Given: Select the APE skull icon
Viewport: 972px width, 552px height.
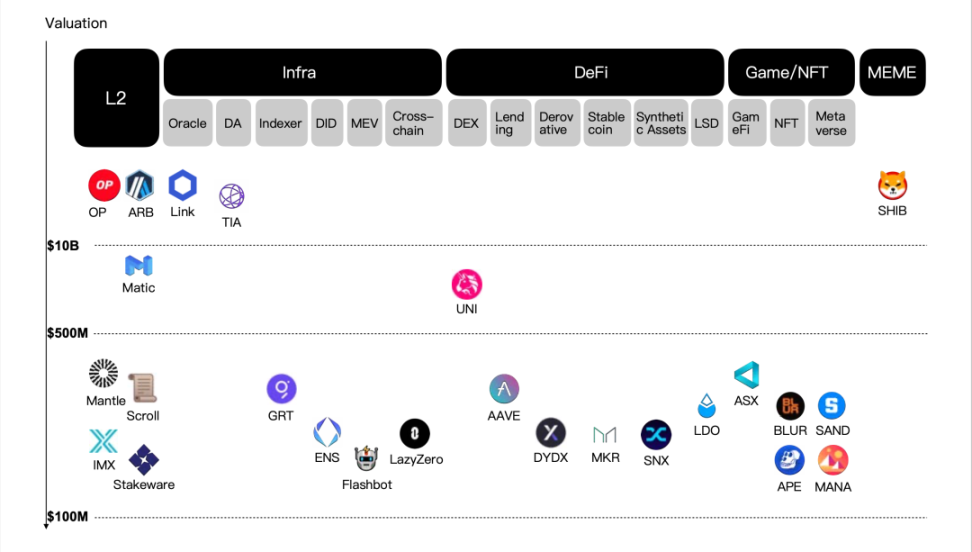Looking at the screenshot, I should click(790, 460).
